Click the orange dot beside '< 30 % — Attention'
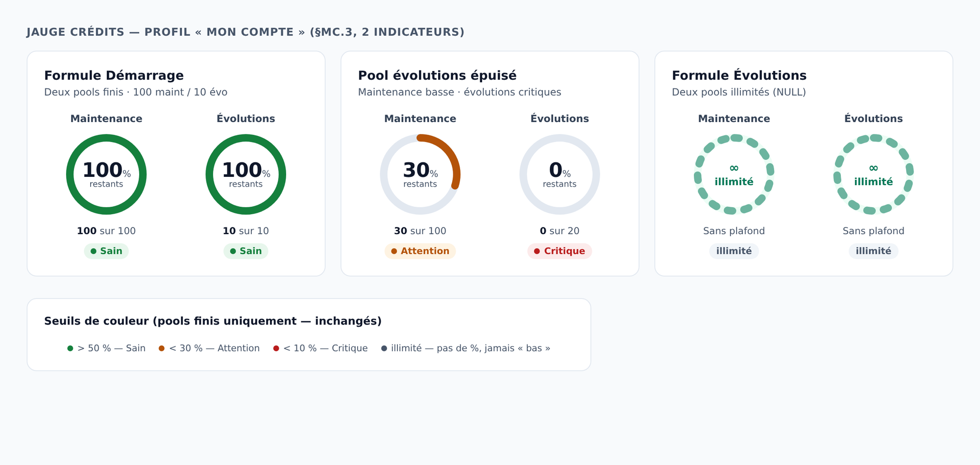980x465 pixels. click(162, 348)
